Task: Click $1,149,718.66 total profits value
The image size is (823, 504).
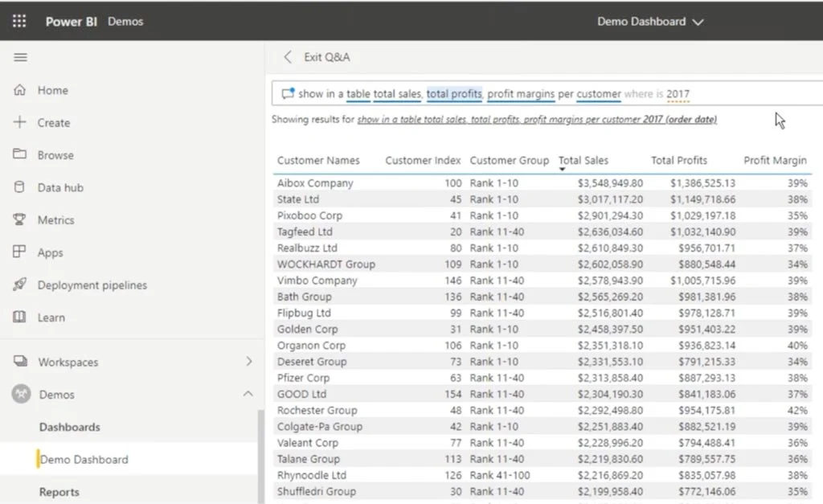Action: [x=702, y=199]
